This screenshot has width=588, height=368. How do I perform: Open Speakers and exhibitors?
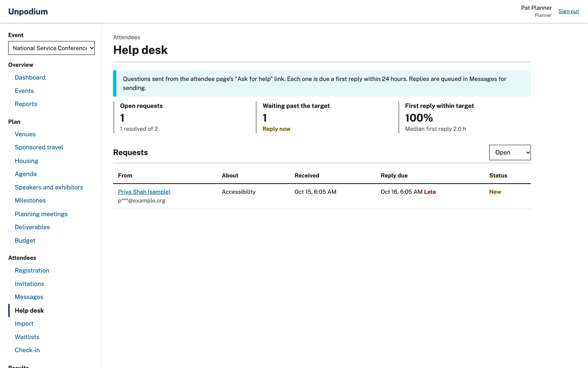point(49,187)
